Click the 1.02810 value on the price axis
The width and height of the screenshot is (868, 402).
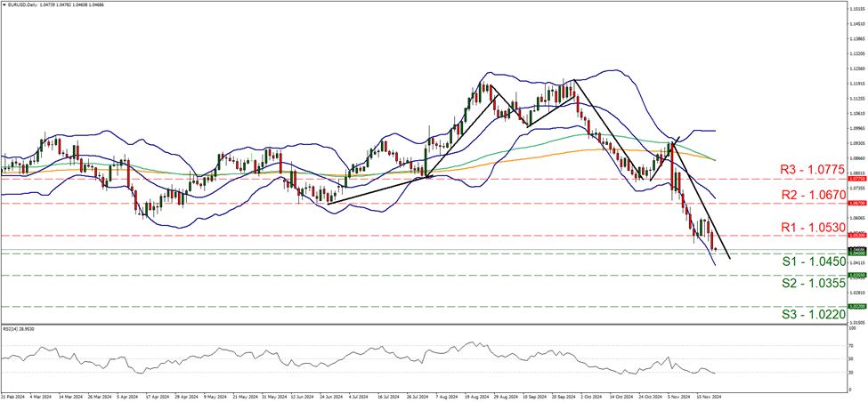[856, 293]
